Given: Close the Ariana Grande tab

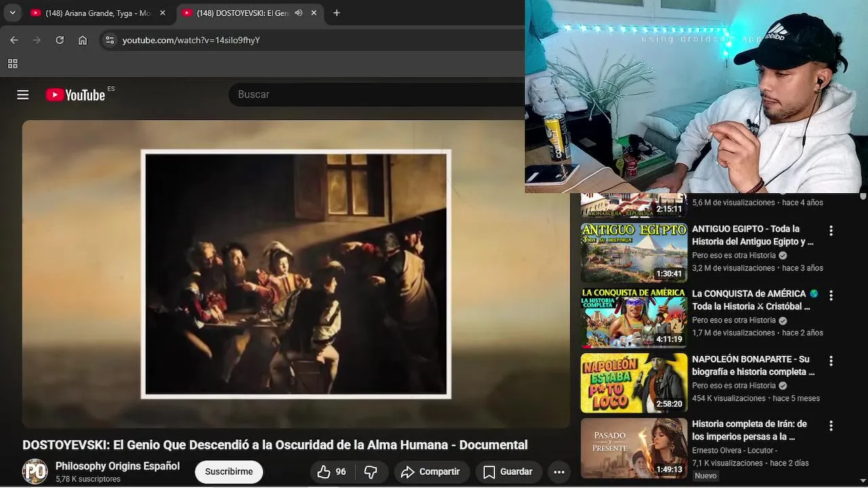Looking at the screenshot, I should [162, 13].
